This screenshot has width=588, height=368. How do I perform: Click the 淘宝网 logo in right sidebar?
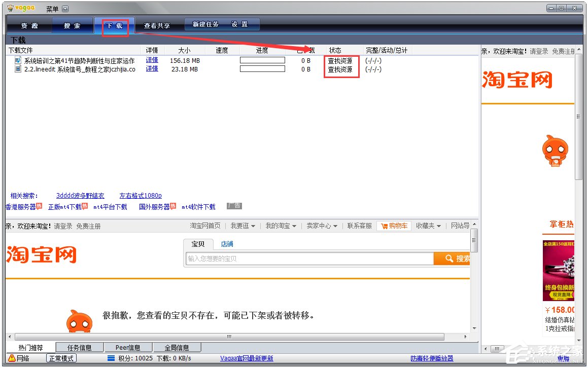coord(517,80)
